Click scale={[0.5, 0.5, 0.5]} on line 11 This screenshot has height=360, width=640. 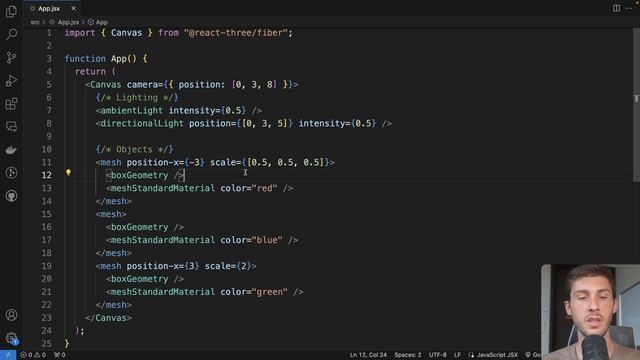[269, 162]
